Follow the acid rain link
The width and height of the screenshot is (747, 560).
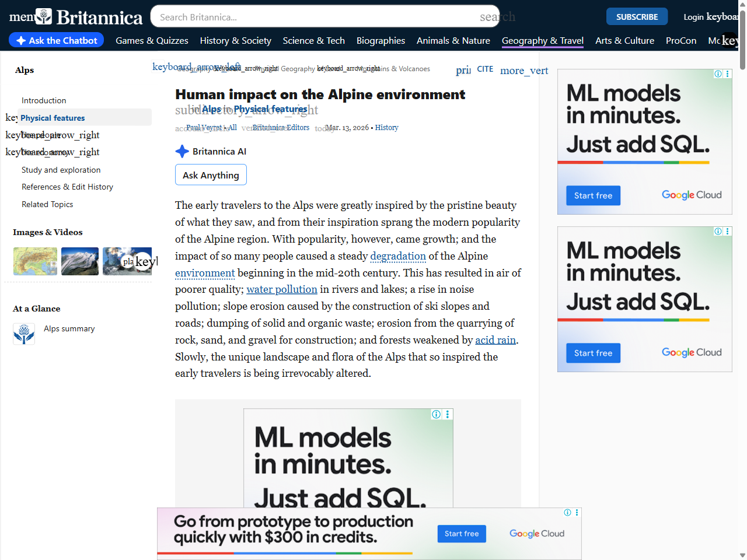495,340
